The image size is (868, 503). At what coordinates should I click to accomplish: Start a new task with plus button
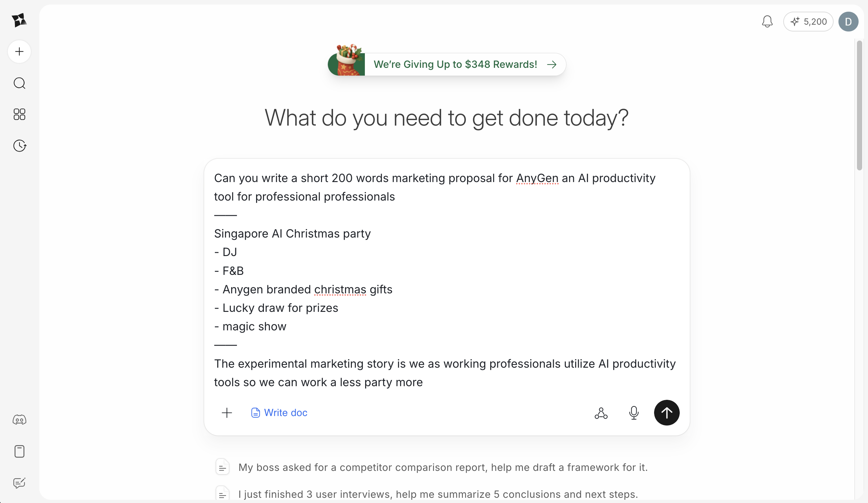(19, 52)
